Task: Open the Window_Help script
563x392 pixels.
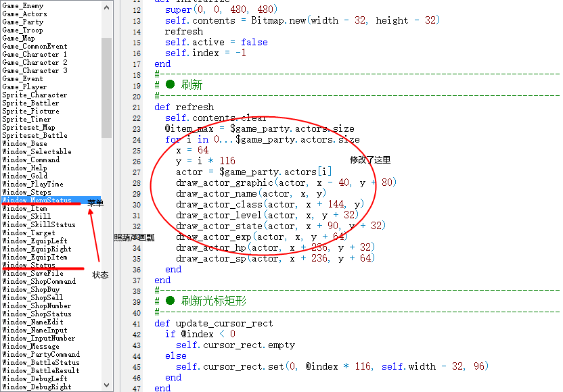Action: click(x=24, y=168)
